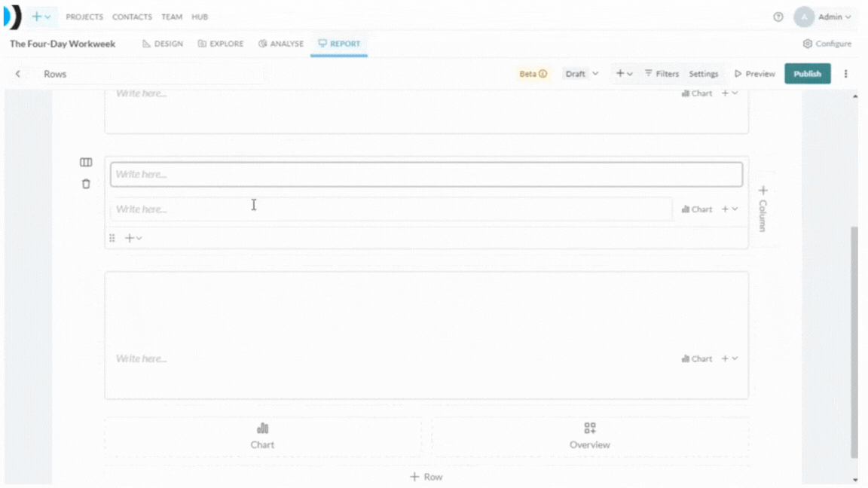The width and height of the screenshot is (868, 488).
Task: Edit the Rows report title field
Action: coord(151,74)
